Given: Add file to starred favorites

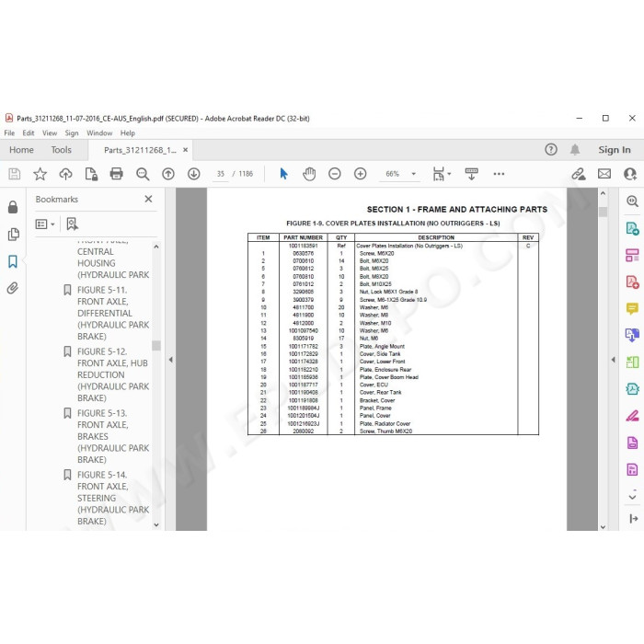Looking at the screenshot, I should (x=40, y=174).
